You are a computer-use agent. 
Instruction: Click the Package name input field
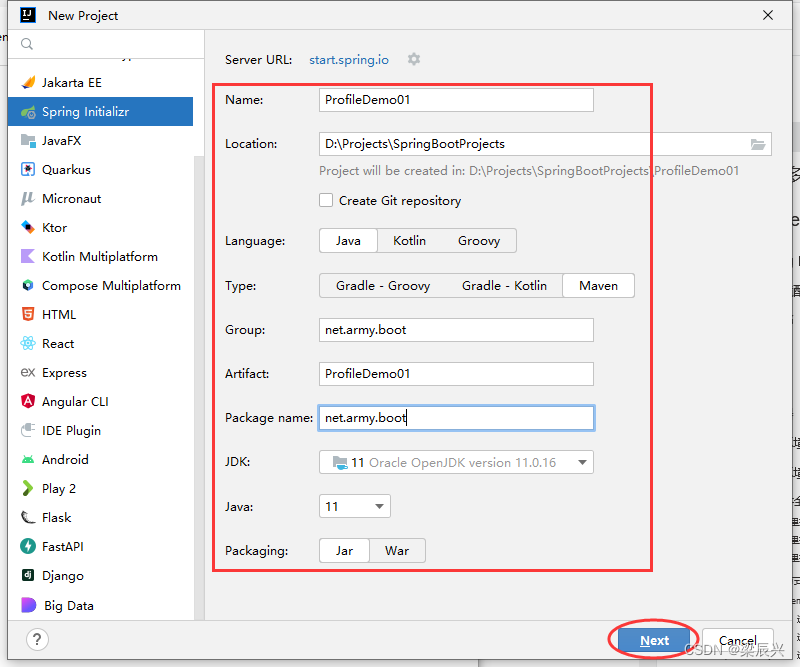[x=456, y=418]
